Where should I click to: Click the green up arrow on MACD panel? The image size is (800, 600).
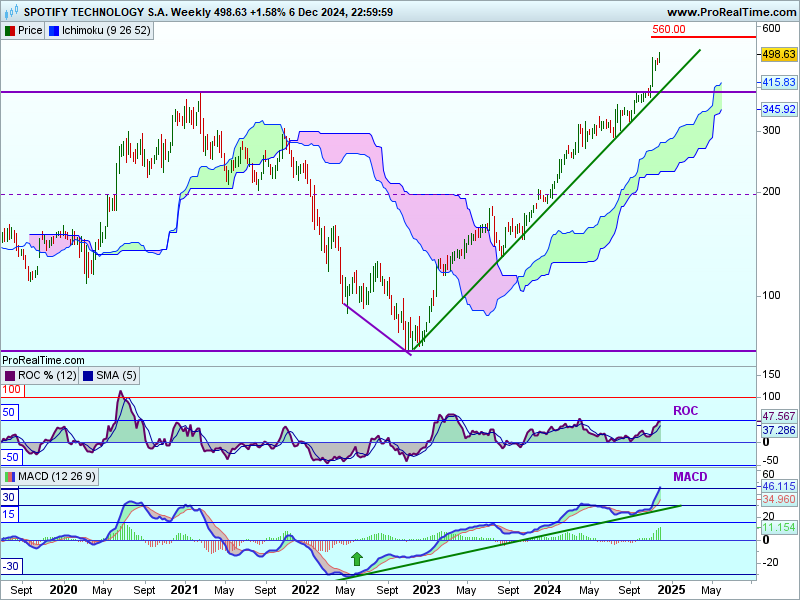point(355,559)
